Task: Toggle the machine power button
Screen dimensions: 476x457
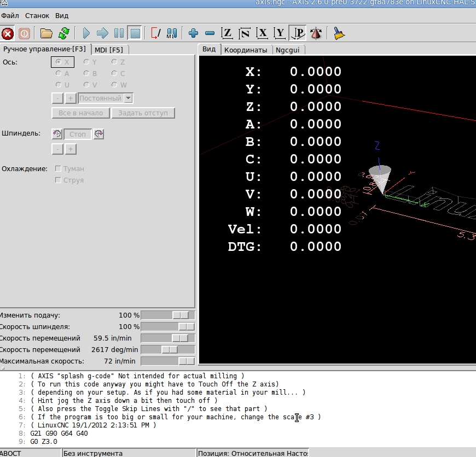Action: point(24,33)
